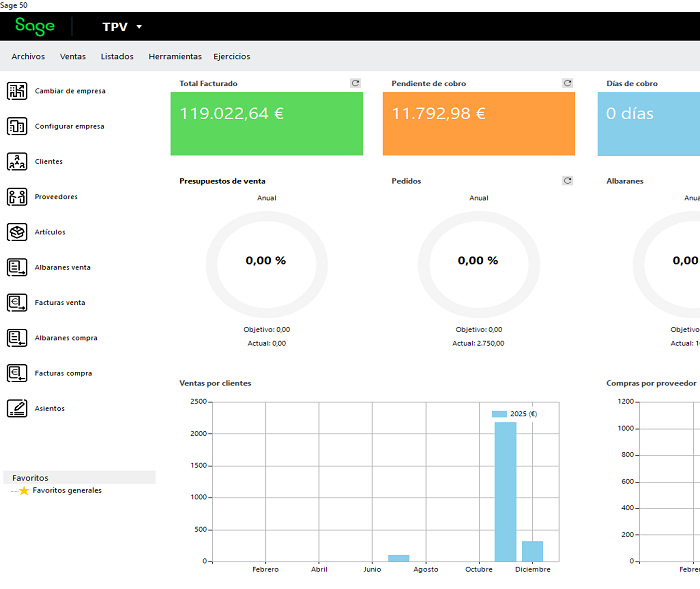The width and height of the screenshot is (700, 589).
Task: Click the Albaranes compra link
Action: [66, 338]
